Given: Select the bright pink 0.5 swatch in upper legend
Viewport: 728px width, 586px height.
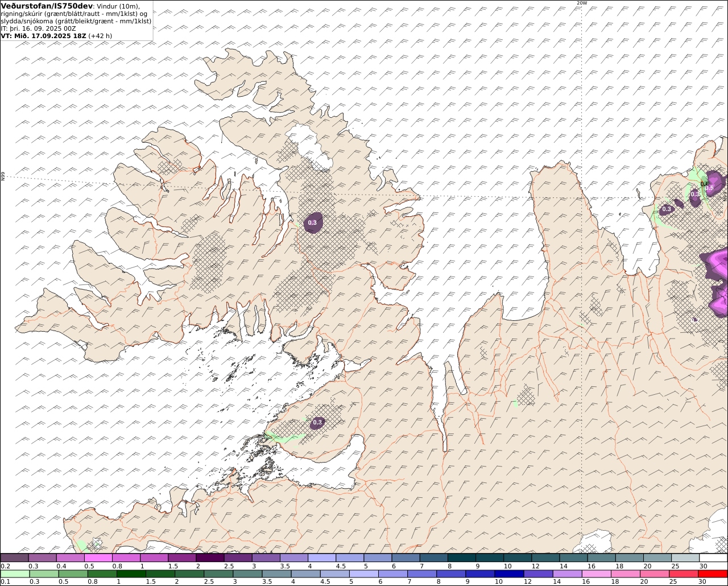Looking at the screenshot, I should [98, 558].
